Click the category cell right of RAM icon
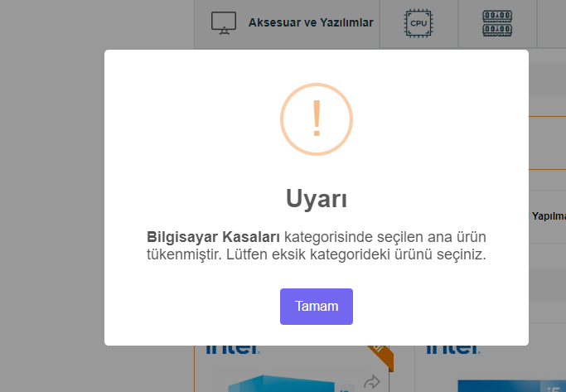The width and height of the screenshot is (566, 392). [x=552, y=23]
